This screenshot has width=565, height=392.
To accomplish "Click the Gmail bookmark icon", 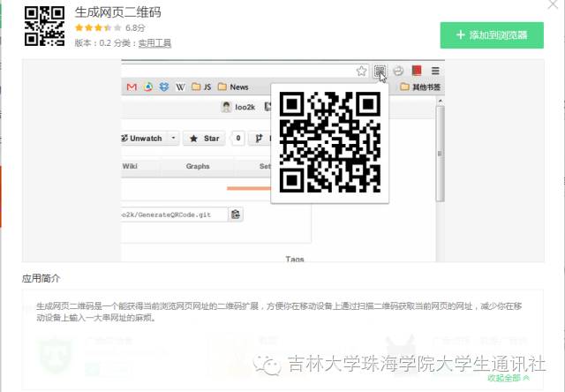I will click(132, 87).
